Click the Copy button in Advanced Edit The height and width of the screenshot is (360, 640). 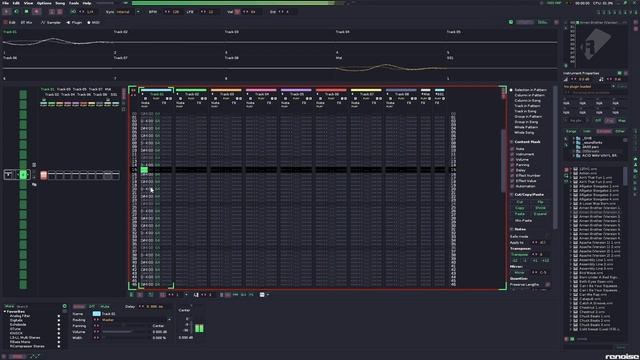[520, 208]
